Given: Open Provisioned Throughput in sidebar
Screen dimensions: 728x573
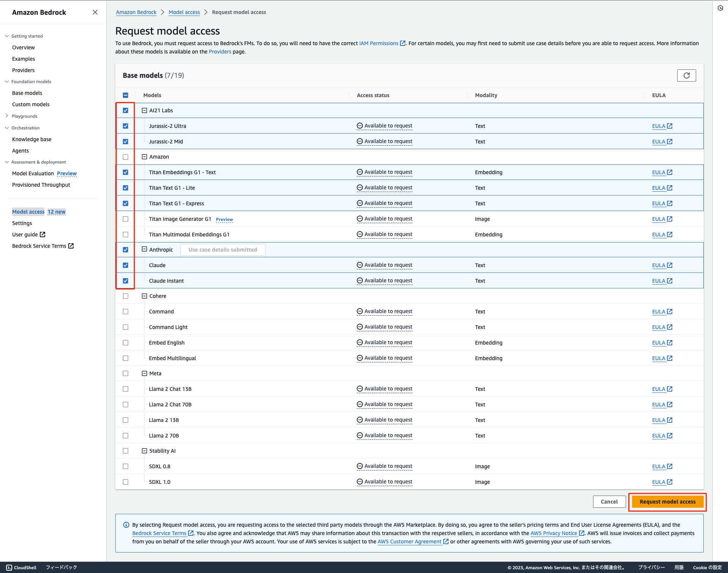Looking at the screenshot, I should click(41, 185).
